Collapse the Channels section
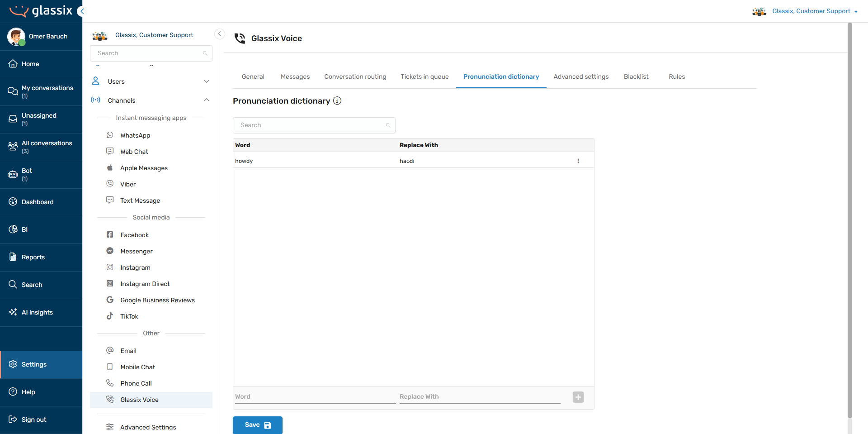 207,100
